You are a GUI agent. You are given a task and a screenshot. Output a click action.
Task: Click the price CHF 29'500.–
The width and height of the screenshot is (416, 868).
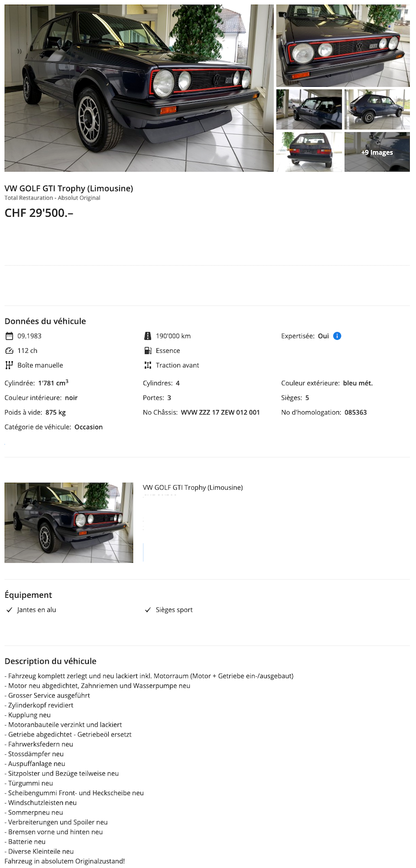click(39, 213)
